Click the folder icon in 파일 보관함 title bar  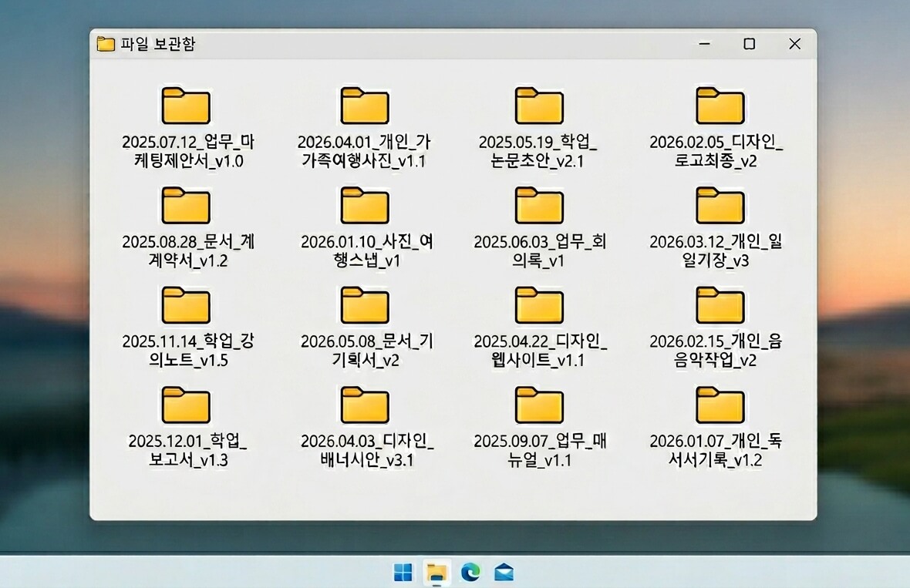pos(106,44)
